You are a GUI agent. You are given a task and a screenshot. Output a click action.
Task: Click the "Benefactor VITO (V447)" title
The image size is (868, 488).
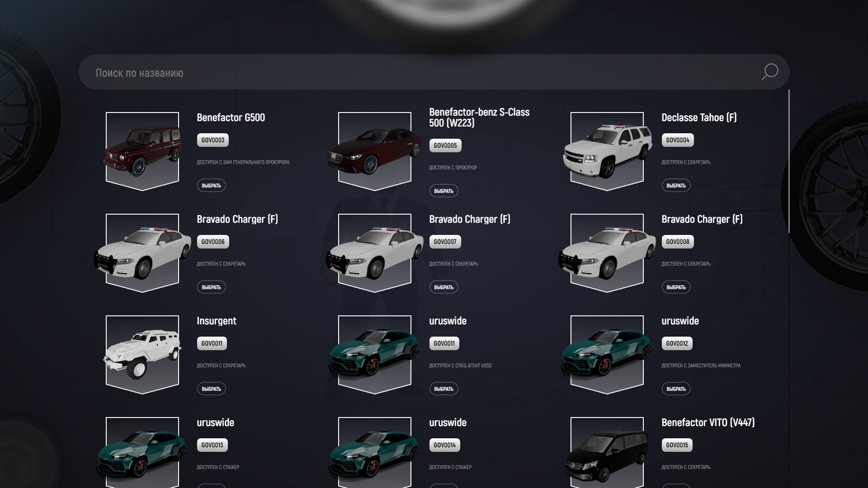(x=708, y=422)
